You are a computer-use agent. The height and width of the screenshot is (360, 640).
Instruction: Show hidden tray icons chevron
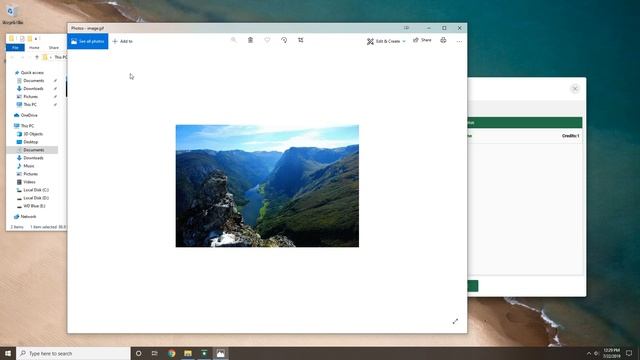tap(589, 353)
